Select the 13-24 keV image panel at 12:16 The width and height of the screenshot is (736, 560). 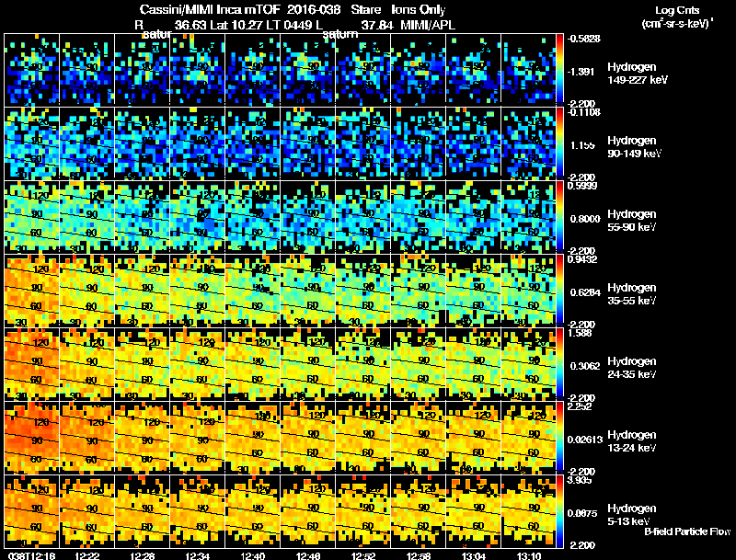pyautogui.click(x=31, y=438)
